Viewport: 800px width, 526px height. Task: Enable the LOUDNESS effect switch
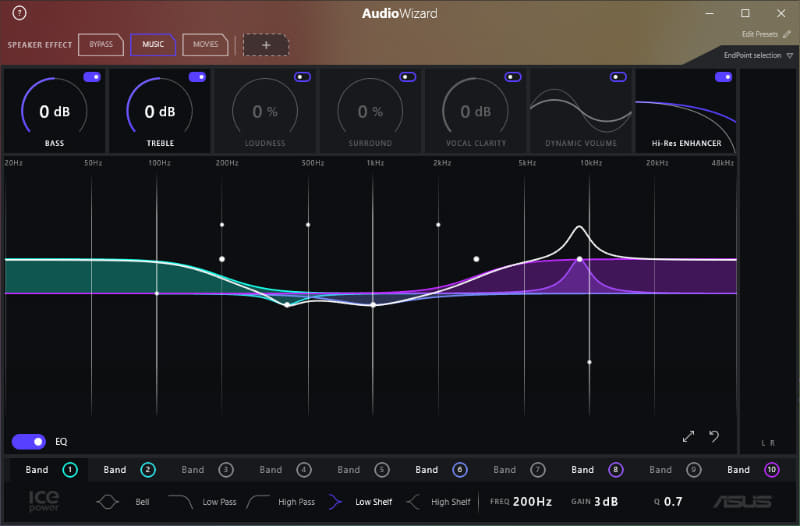(303, 77)
